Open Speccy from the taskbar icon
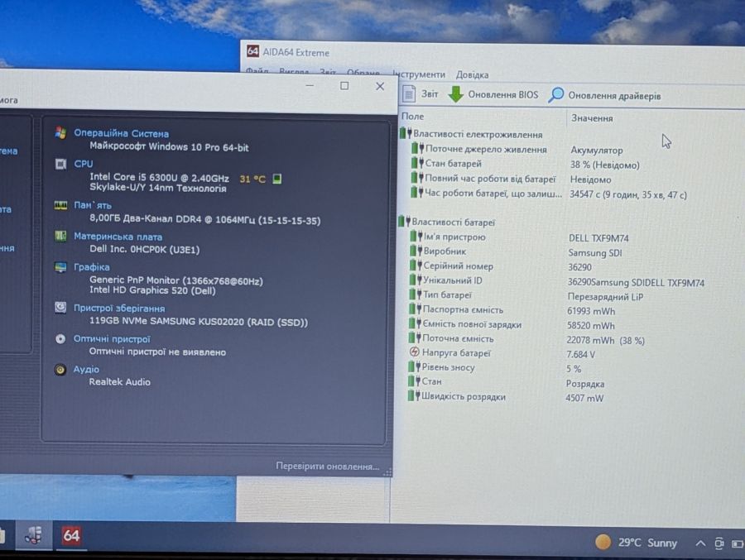 point(33,536)
